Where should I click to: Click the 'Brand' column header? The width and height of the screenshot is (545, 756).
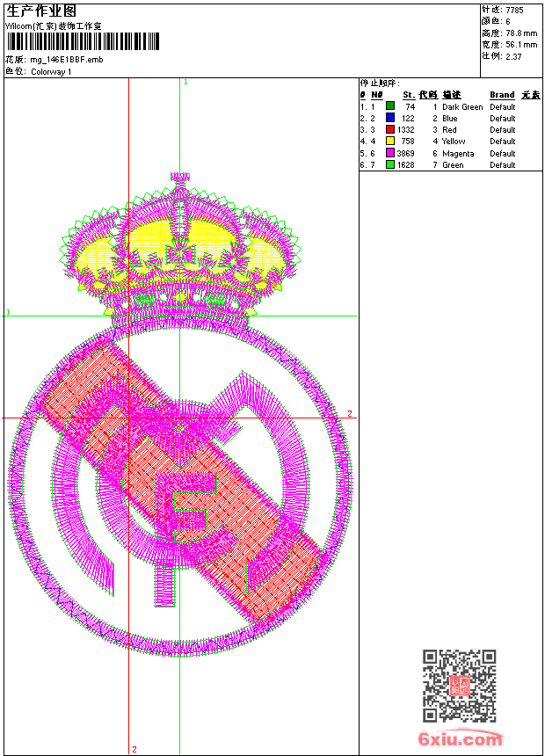(502, 95)
